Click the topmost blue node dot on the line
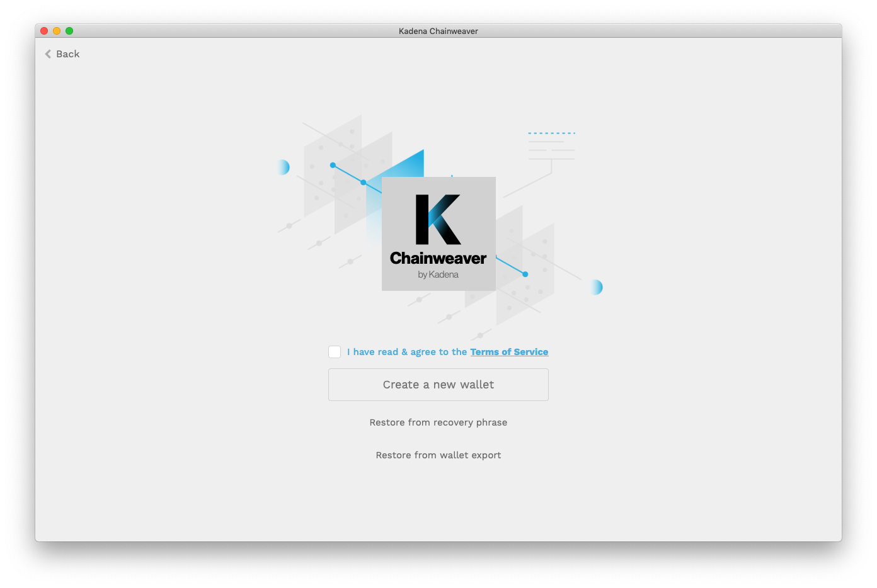 point(333,165)
